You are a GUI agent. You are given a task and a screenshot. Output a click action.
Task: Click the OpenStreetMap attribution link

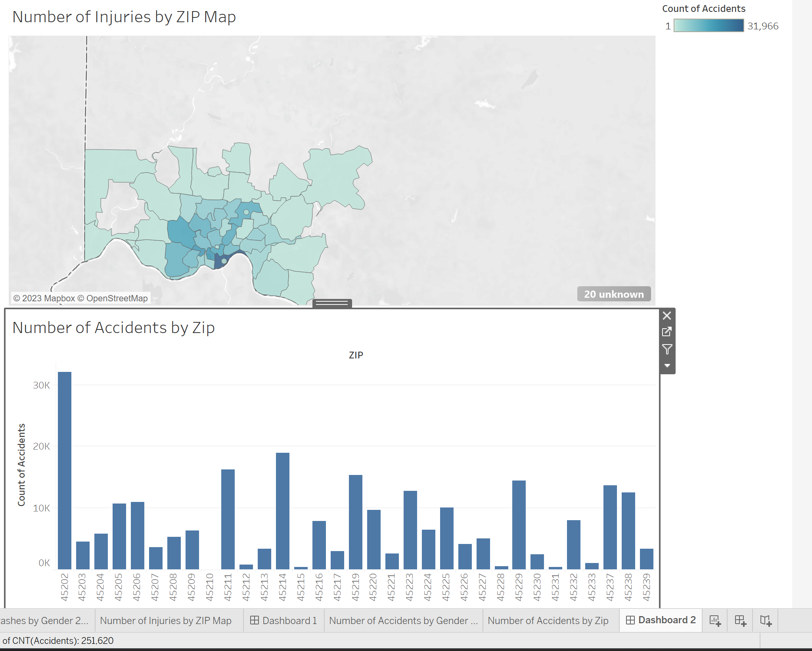pos(117,298)
